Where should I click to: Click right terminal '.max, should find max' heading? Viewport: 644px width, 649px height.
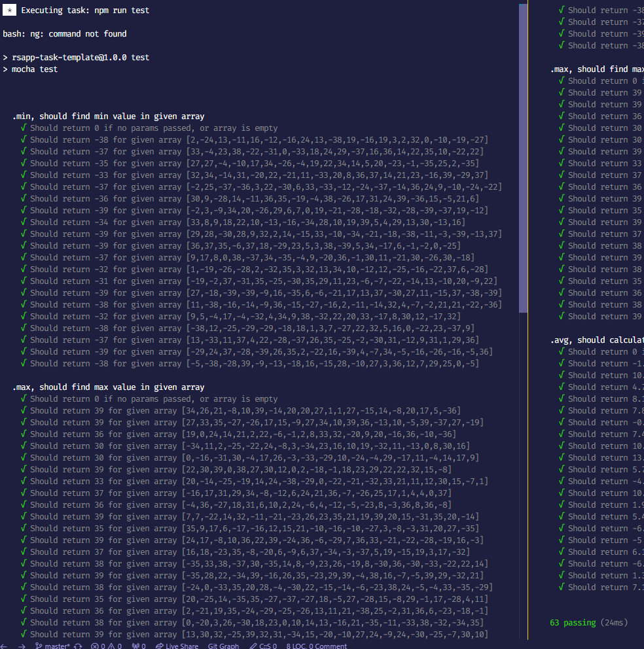pyautogui.click(x=597, y=69)
